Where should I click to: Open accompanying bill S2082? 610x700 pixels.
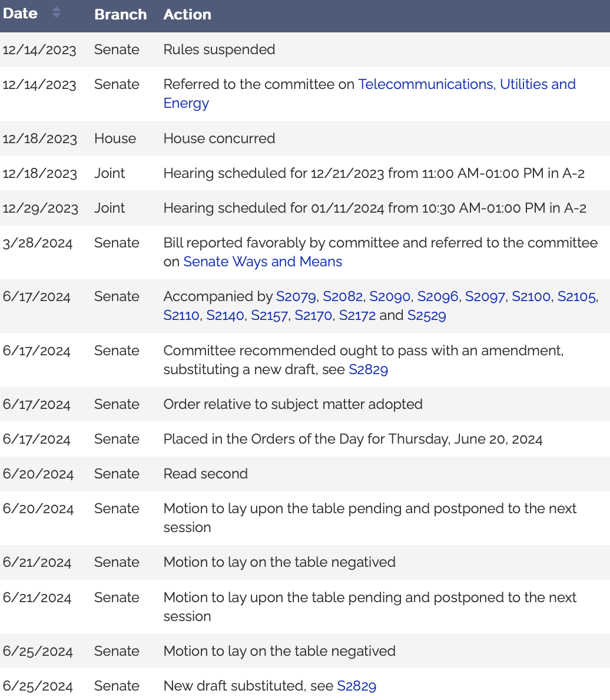pos(342,296)
